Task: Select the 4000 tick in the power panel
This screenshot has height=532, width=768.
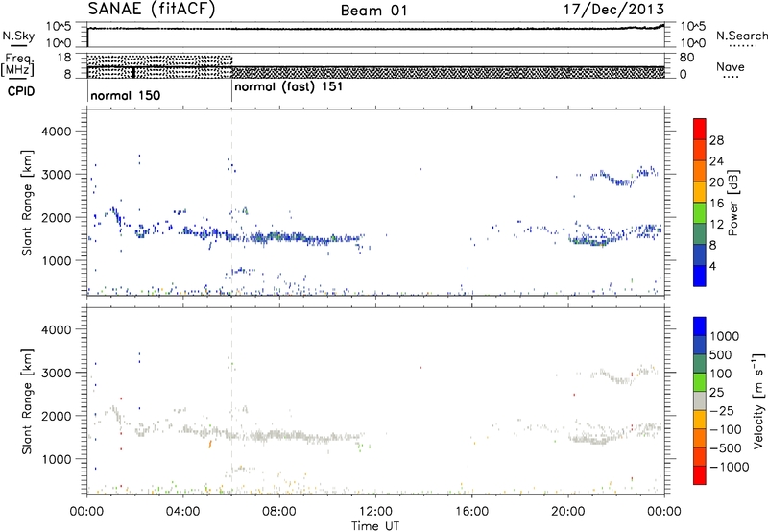Action: [56, 132]
